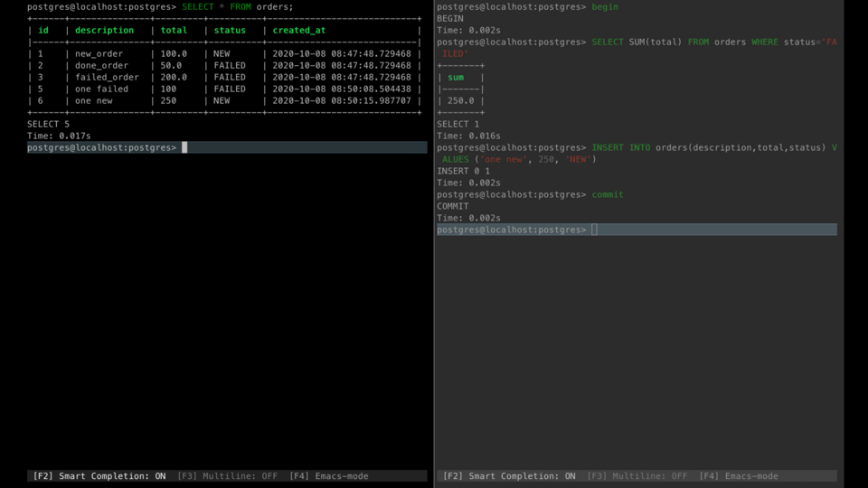Select the 'new_order' description cell
This screenshot has width=868, height=488.
click(x=99, y=53)
